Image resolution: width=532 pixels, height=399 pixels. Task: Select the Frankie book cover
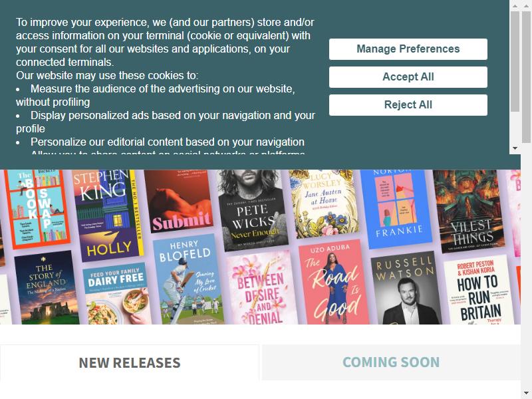pos(396,208)
